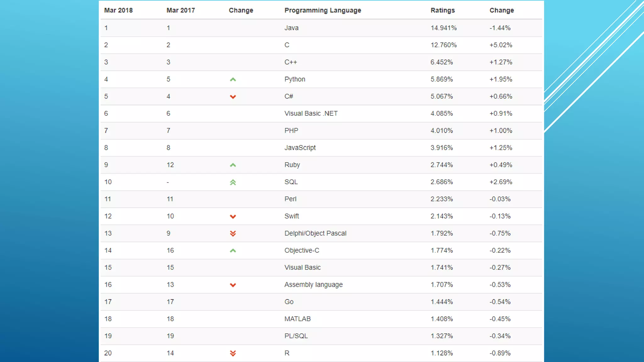Click Visual Basic .NET language name
The height and width of the screenshot is (362, 644).
(x=311, y=113)
